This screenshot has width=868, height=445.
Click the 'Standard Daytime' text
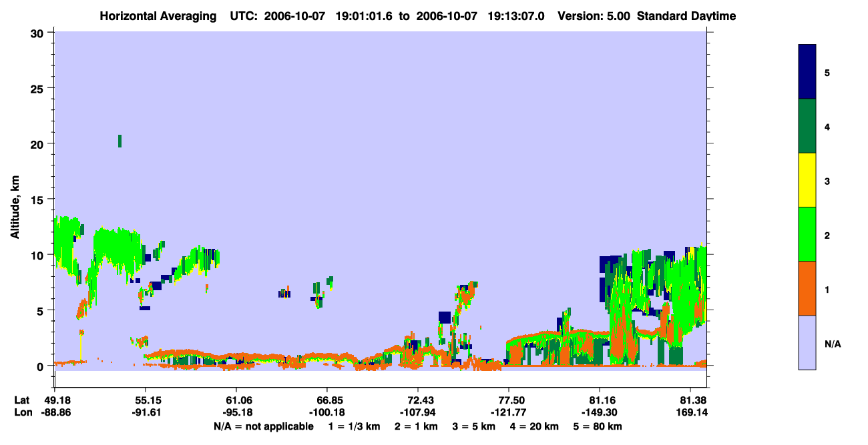(x=686, y=16)
